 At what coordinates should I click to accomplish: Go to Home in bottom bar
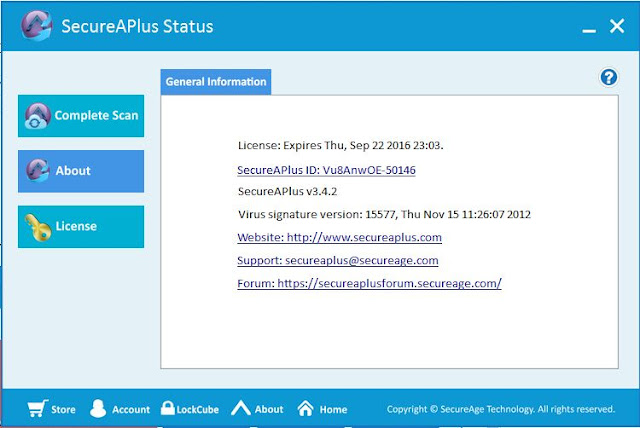coord(333,409)
